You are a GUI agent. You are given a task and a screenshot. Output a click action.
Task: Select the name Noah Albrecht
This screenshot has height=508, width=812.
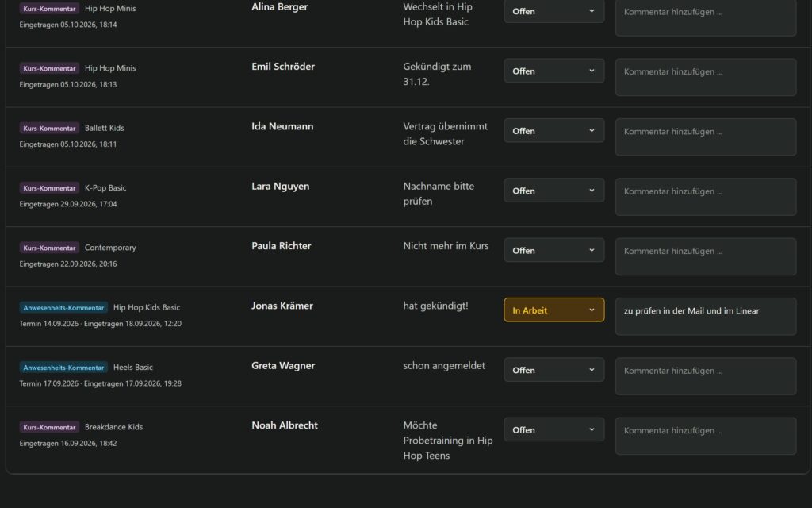pyautogui.click(x=285, y=425)
